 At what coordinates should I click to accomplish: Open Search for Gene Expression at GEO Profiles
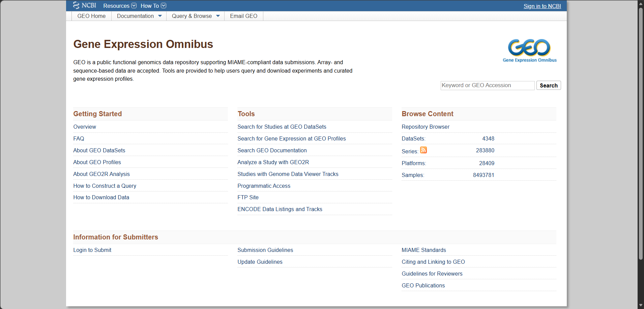pos(292,138)
